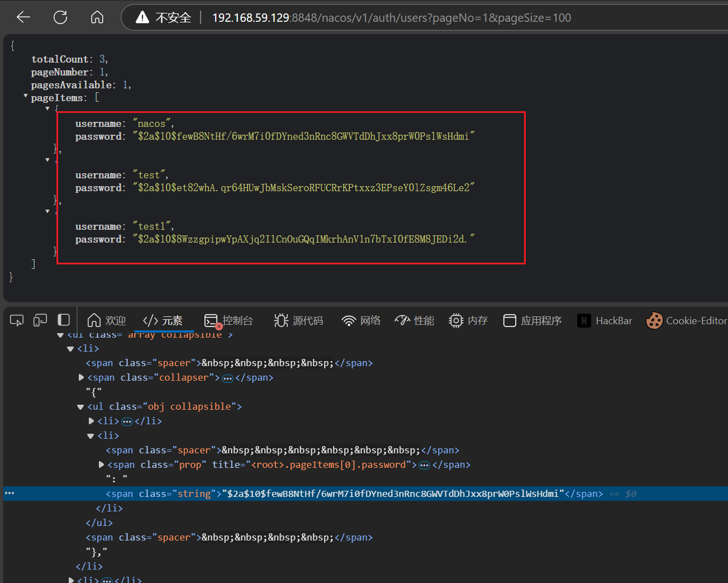This screenshot has height=583, width=728.
Task: Click the browser back arrow
Action: pos(23,17)
